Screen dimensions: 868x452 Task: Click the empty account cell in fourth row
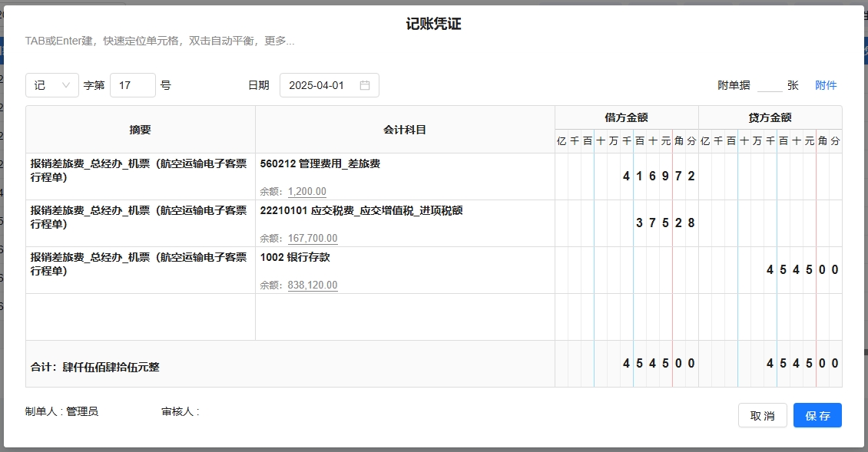coord(405,317)
